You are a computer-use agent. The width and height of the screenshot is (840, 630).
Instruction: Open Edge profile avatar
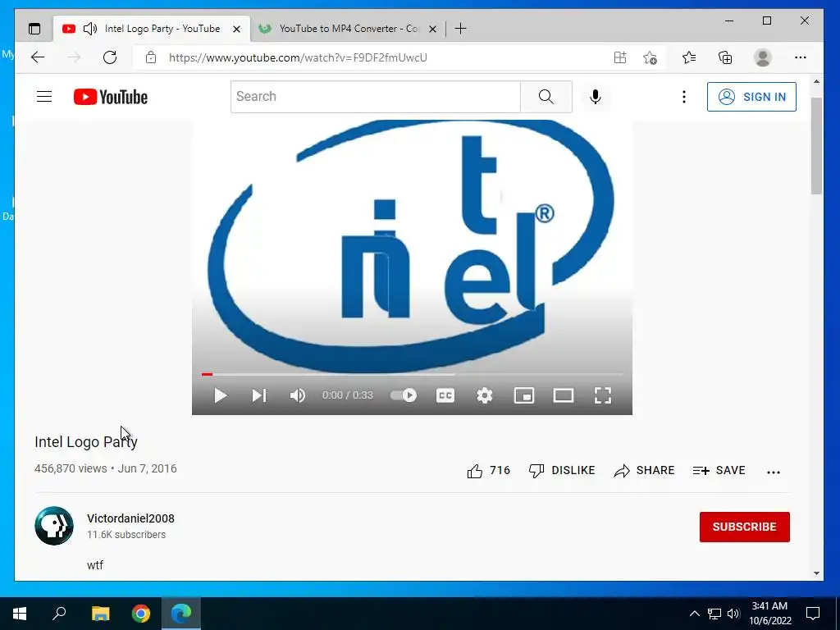[x=762, y=57]
